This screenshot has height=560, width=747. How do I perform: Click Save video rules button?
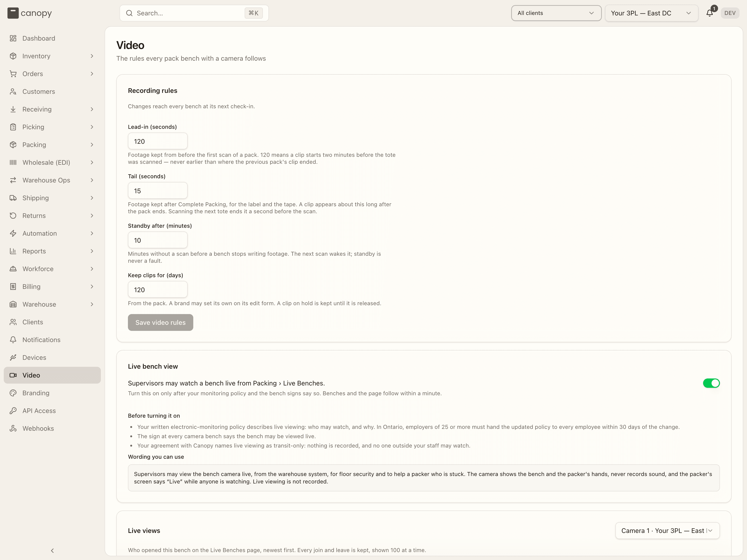click(160, 322)
